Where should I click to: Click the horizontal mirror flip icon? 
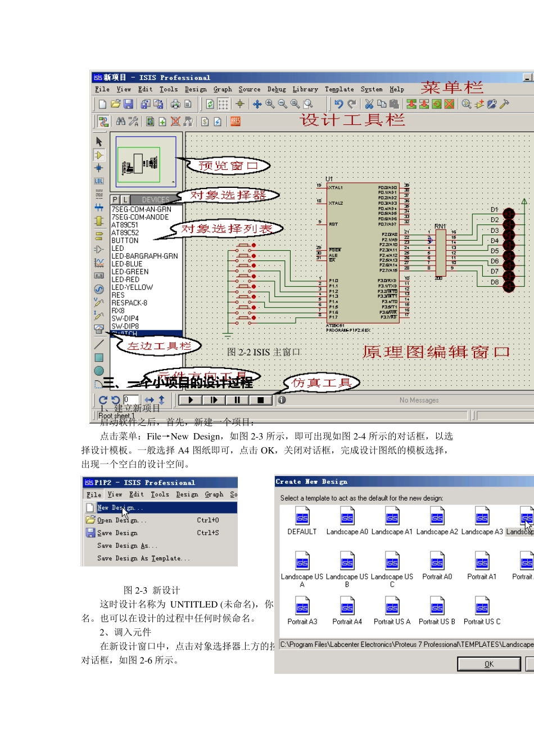(149, 400)
